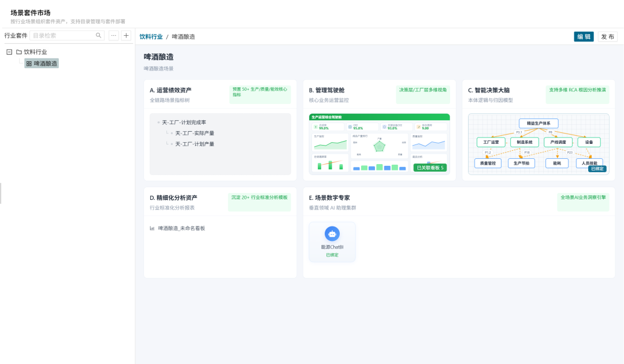Click the 行业套件 label
This screenshot has width=624, height=364.
[16, 35]
